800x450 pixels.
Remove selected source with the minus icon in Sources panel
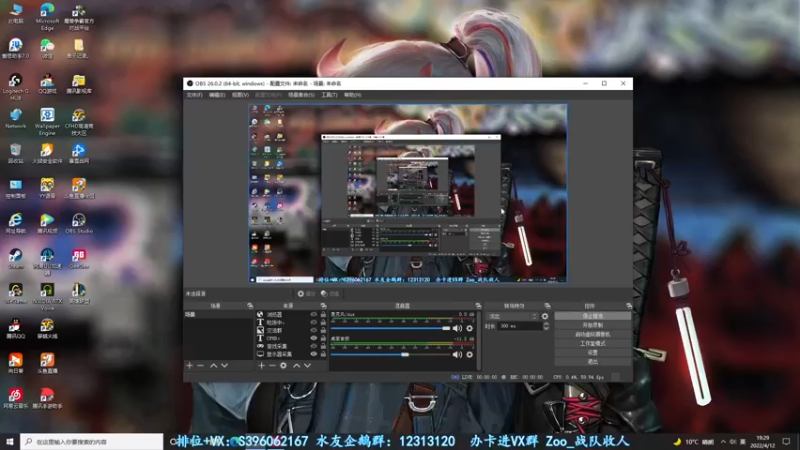tap(272, 366)
